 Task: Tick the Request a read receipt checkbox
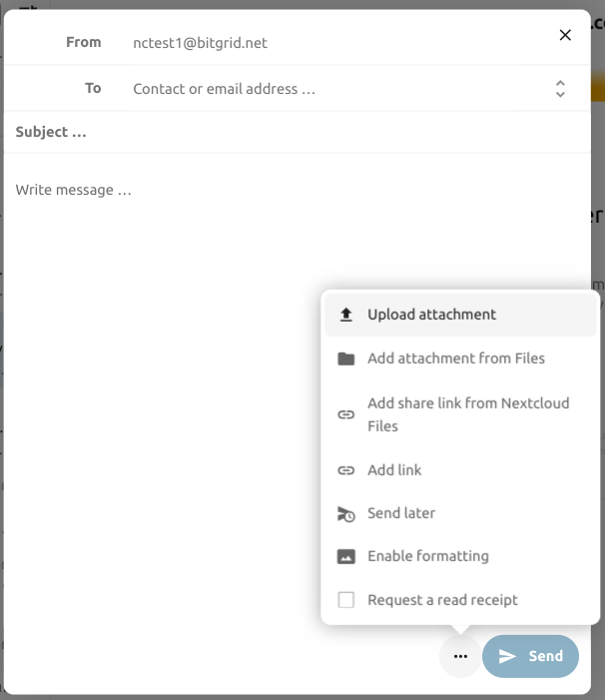click(x=346, y=600)
